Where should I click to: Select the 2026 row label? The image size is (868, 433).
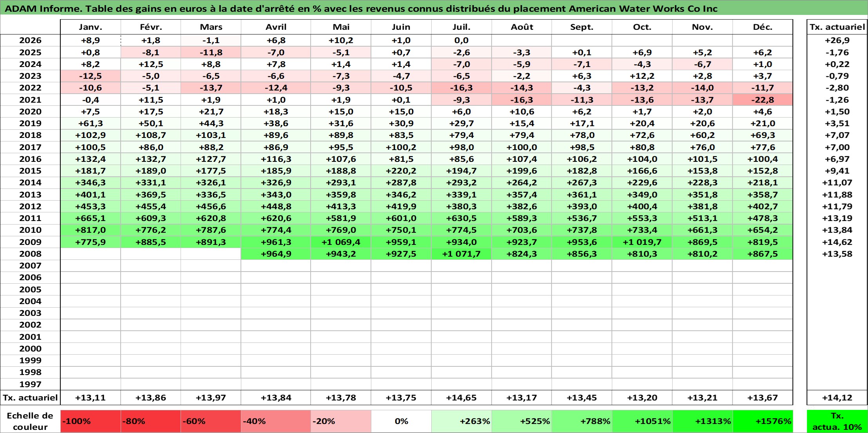[x=30, y=40]
